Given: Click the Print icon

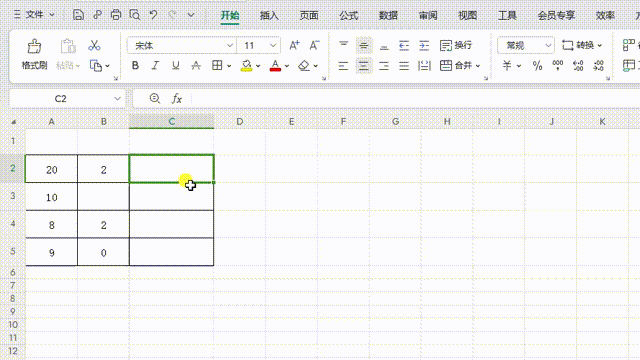Looking at the screenshot, I should [x=116, y=15].
